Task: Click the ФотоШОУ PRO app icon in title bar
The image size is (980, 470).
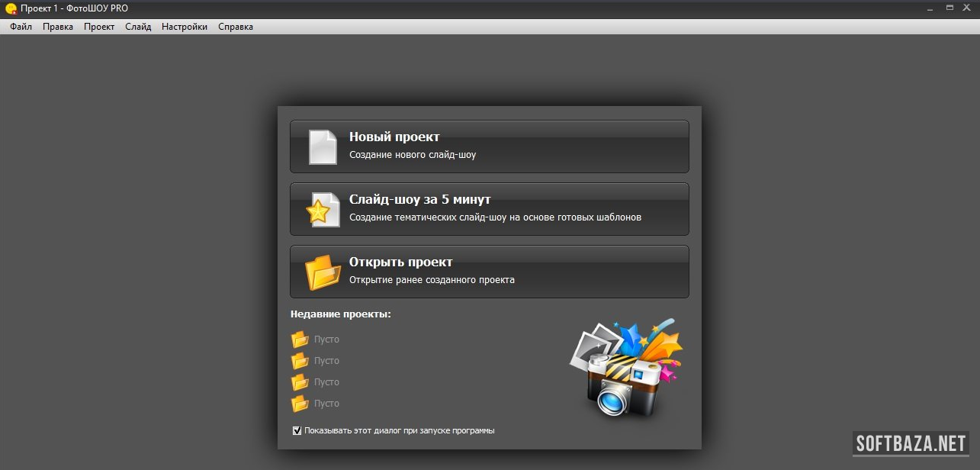Action: pyautogui.click(x=11, y=8)
